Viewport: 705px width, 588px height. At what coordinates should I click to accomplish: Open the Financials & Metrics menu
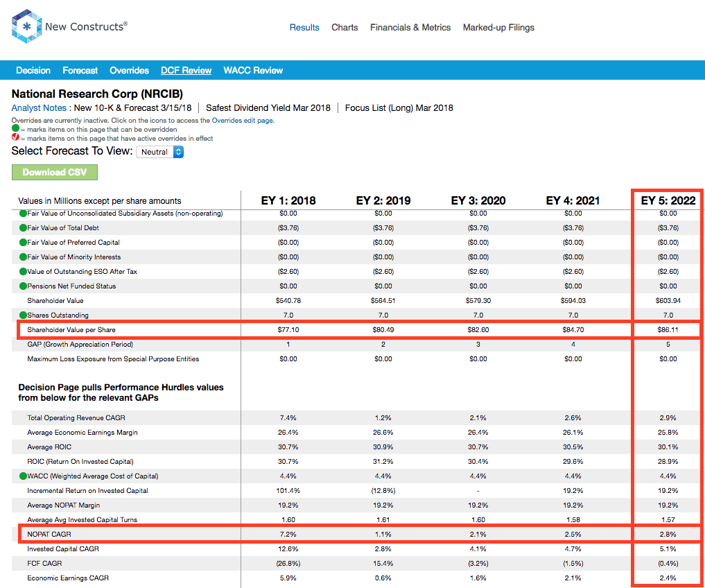410,28
